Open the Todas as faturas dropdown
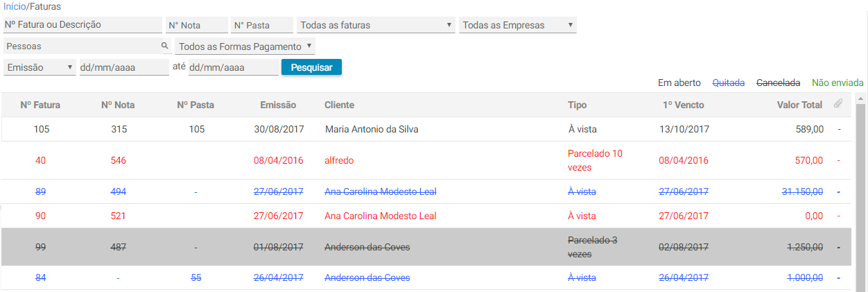Image resolution: width=868 pixels, height=292 pixels. pyautogui.click(x=376, y=25)
